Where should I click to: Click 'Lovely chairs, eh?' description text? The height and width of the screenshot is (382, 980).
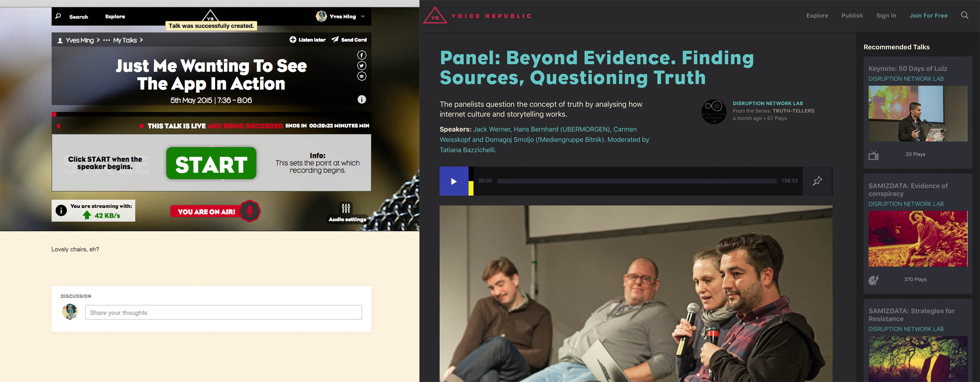(x=75, y=249)
